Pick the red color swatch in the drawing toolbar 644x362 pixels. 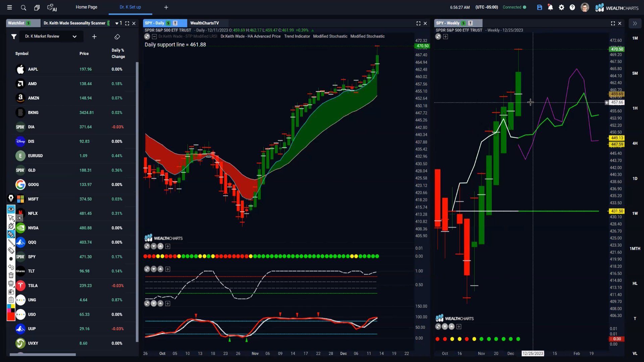coord(11,316)
